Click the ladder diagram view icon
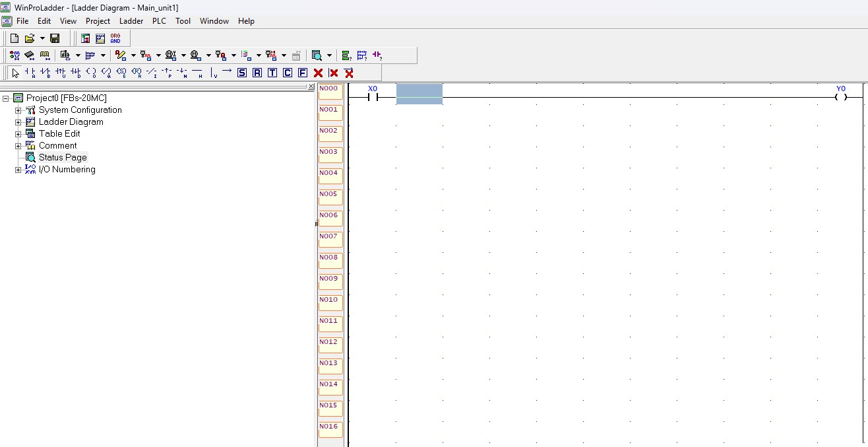Viewport: 868px width, 447px height. click(100, 38)
